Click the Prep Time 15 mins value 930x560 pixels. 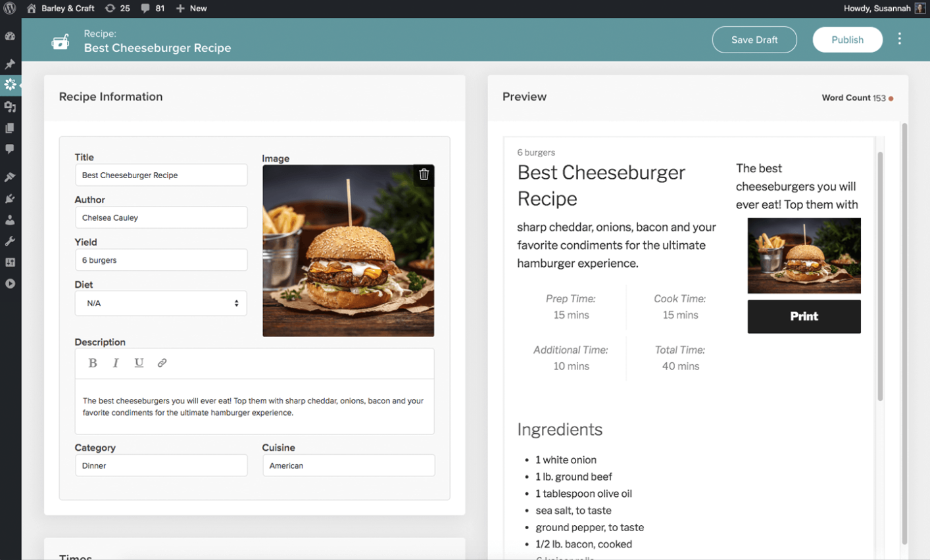571,315
